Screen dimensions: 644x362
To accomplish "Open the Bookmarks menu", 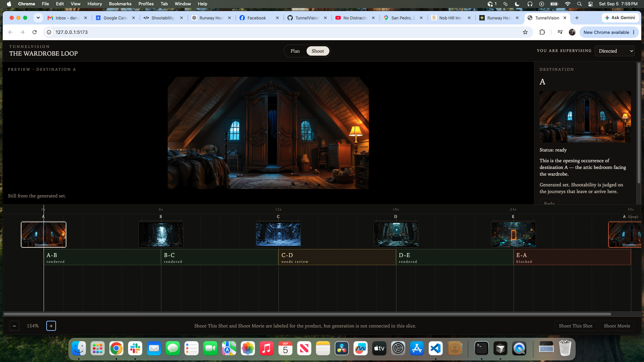I will click(120, 4).
